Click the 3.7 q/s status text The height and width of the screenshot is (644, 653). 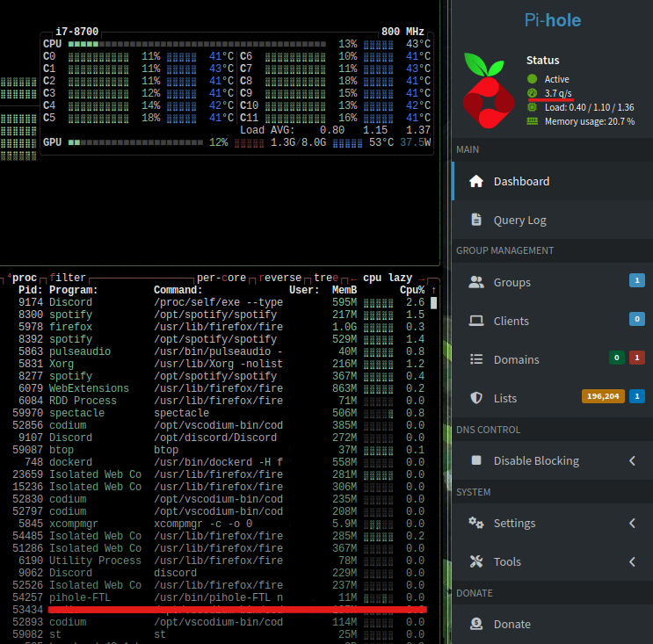[x=558, y=93]
